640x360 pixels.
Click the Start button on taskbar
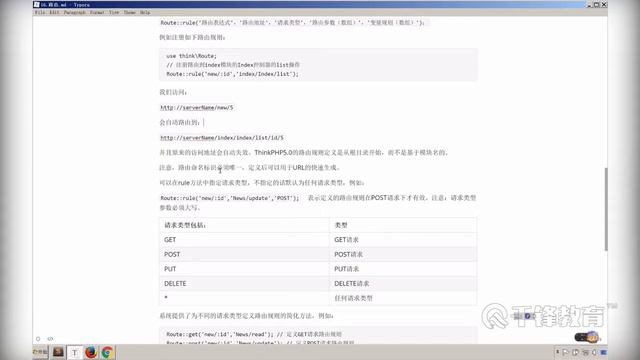coord(40,352)
